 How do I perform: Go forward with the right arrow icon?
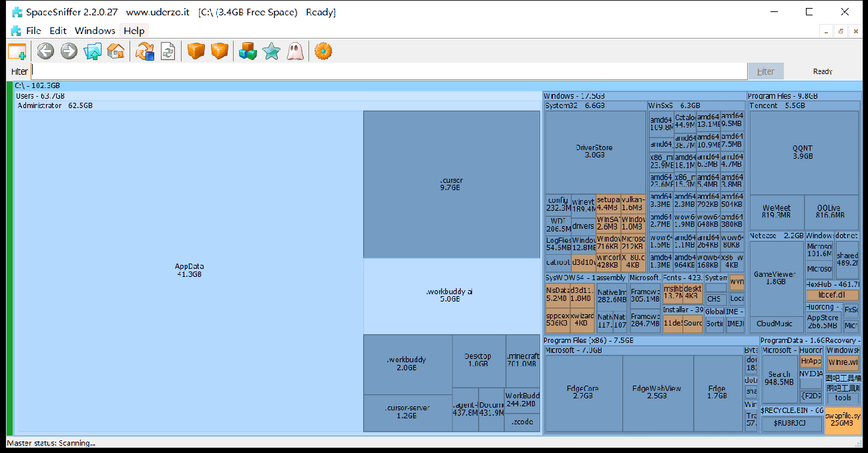coord(69,51)
